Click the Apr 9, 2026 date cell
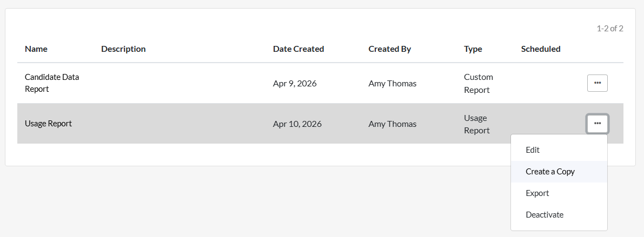The image size is (644, 237). (x=295, y=84)
